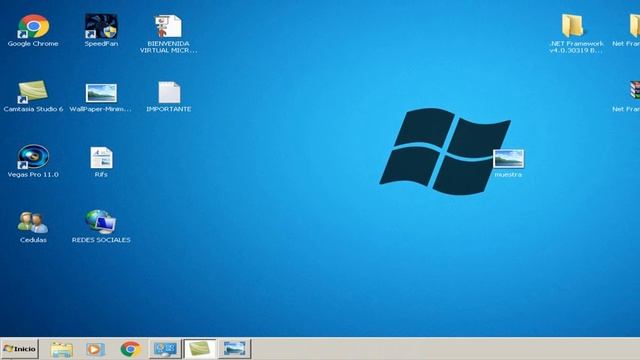Image resolution: width=640 pixels, height=360 pixels.
Task: Open the Google Chrome desktop shortcut
Action: pos(33,27)
